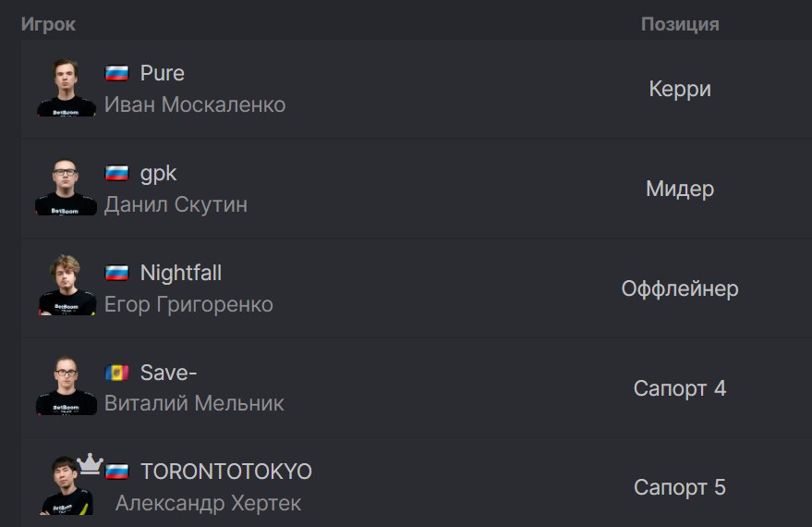Click the Moldovan flag icon beside Save-

[117, 372]
